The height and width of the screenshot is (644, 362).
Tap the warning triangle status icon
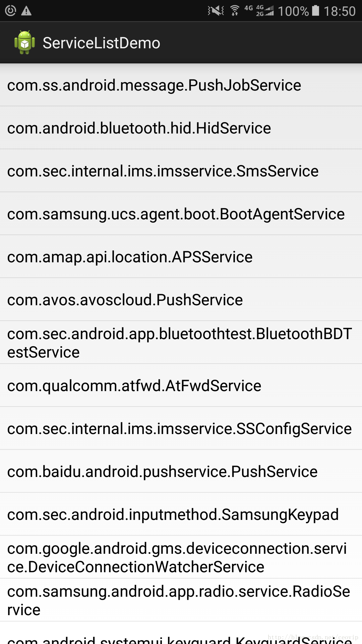click(x=26, y=11)
